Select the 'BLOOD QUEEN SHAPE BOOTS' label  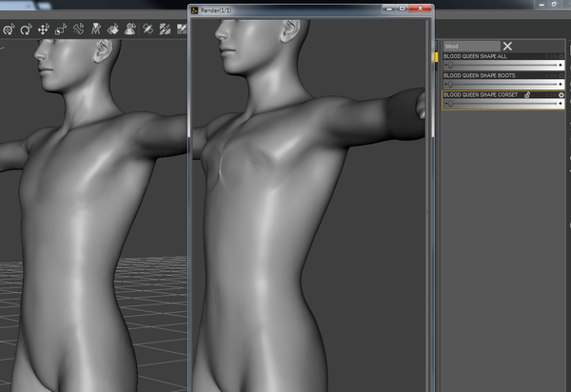coord(480,76)
